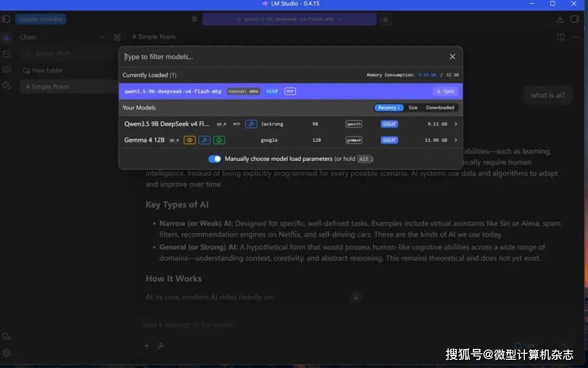This screenshot has width=588, height=368.
Task: Click the loaded qwen3.5-9b-deepseek-v4-flash-mtp entry
Action: tap(291, 91)
